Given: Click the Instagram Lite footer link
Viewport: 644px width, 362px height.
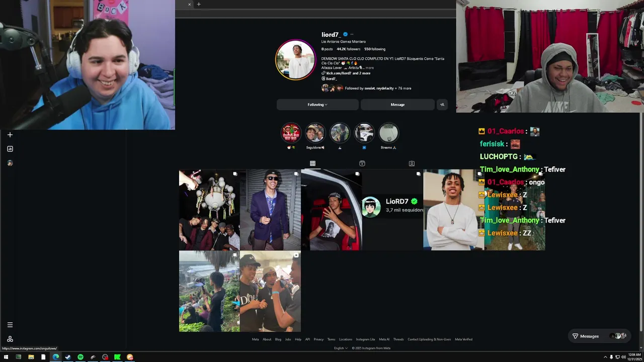Looking at the screenshot, I should click(365, 339).
